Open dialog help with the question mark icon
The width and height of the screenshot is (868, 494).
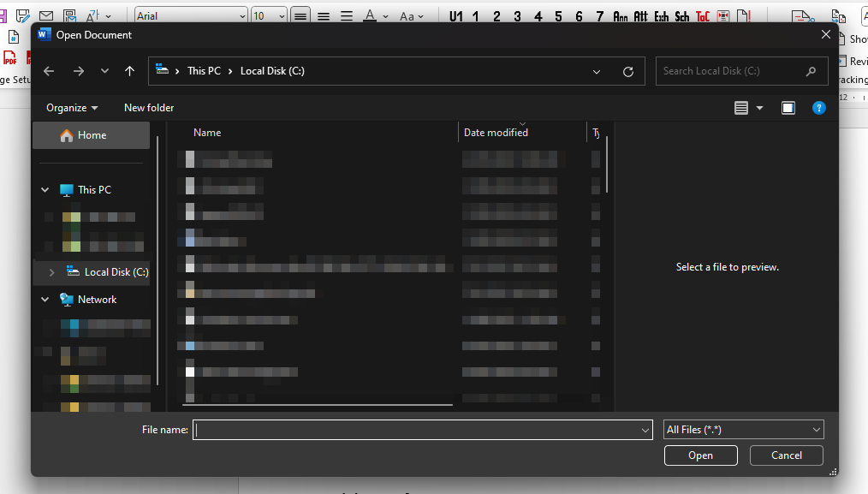pyautogui.click(x=818, y=108)
